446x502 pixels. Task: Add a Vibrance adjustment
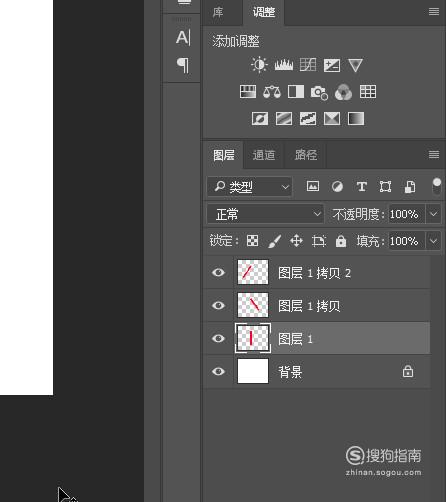click(x=355, y=65)
